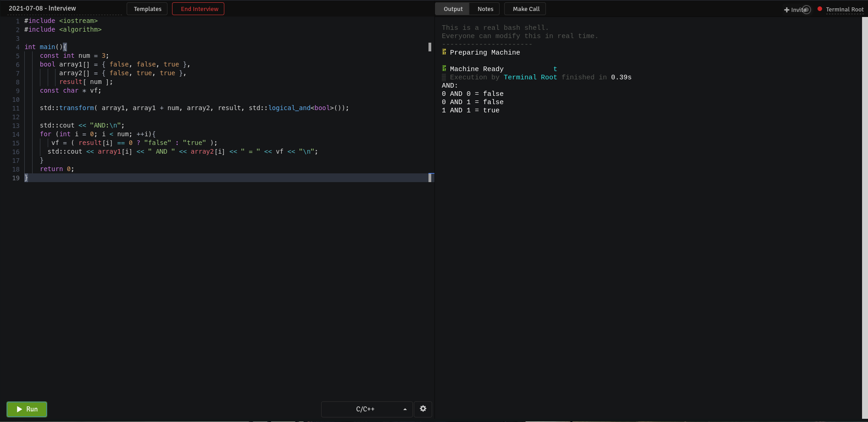Click 'Preparing Machine' in the output
The image size is (868, 422).
click(x=485, y=52)
